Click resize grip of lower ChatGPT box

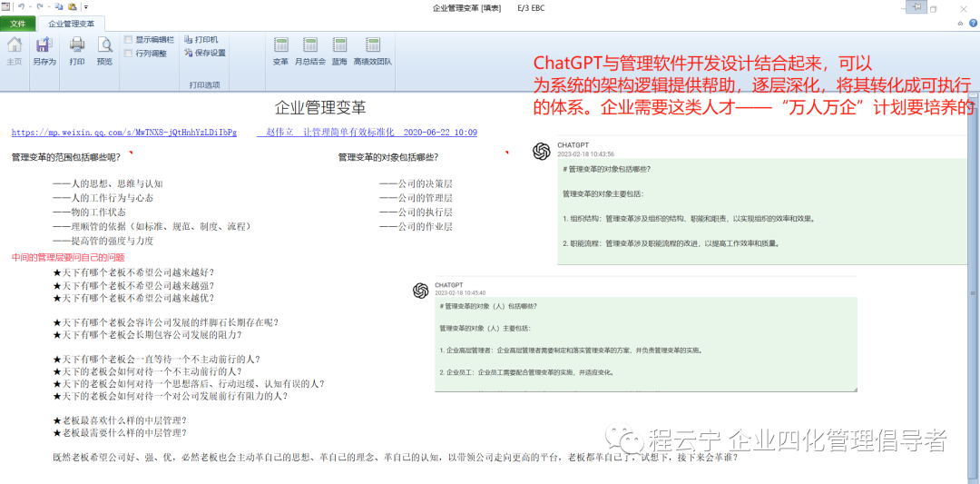[x=854, y=389]
